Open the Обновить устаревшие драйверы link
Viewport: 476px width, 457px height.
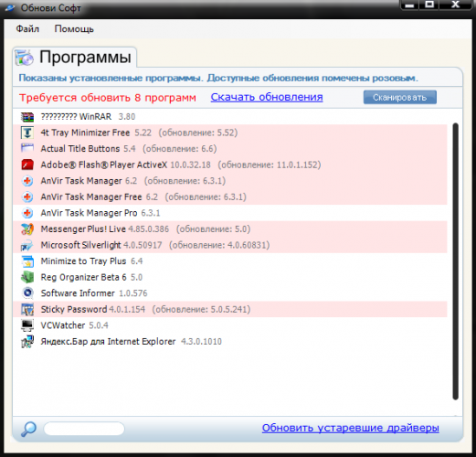350,428
